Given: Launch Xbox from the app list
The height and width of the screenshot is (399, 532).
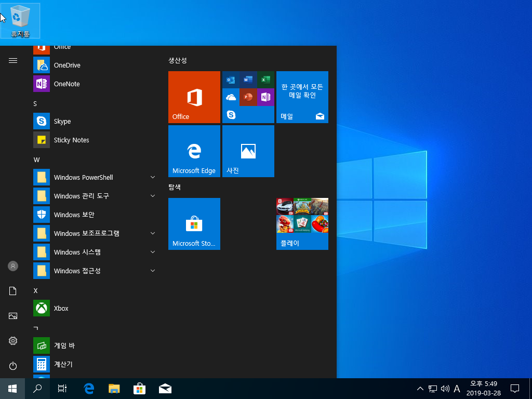Looking at the screenshot, I should tap(95, 308).
